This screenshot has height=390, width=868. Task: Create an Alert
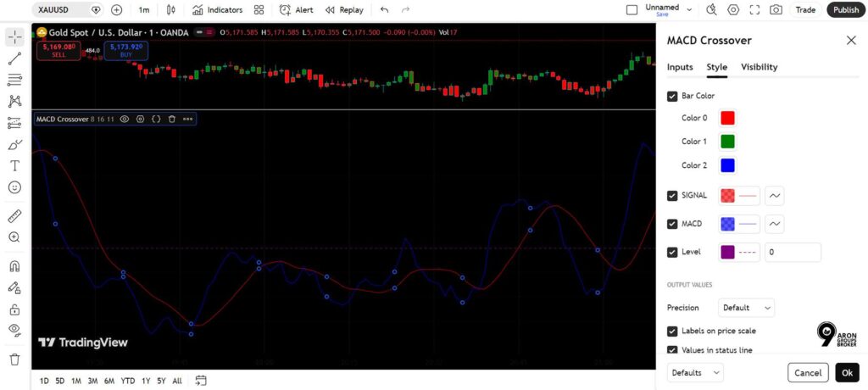click(296, 10)
